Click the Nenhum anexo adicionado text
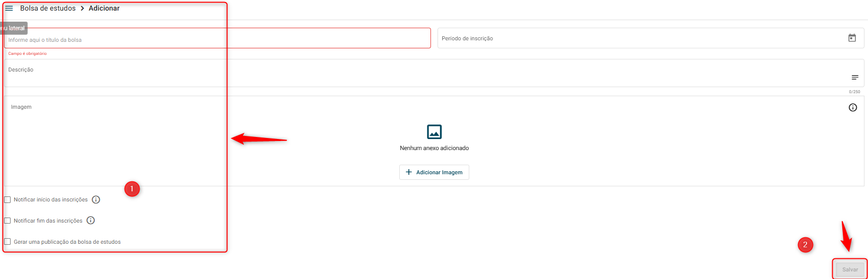The width and height of the screenshot is (868, 279). point(435,148)
